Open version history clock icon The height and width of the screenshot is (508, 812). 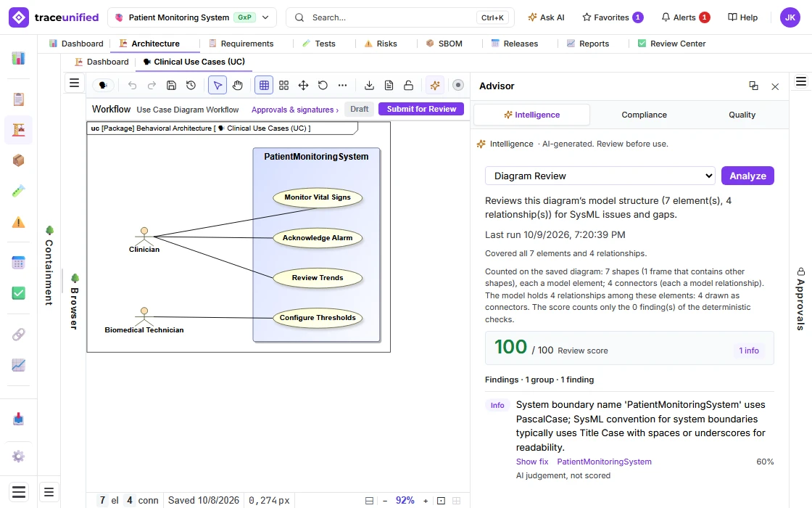pyautogui.click(x=191, y=86)
